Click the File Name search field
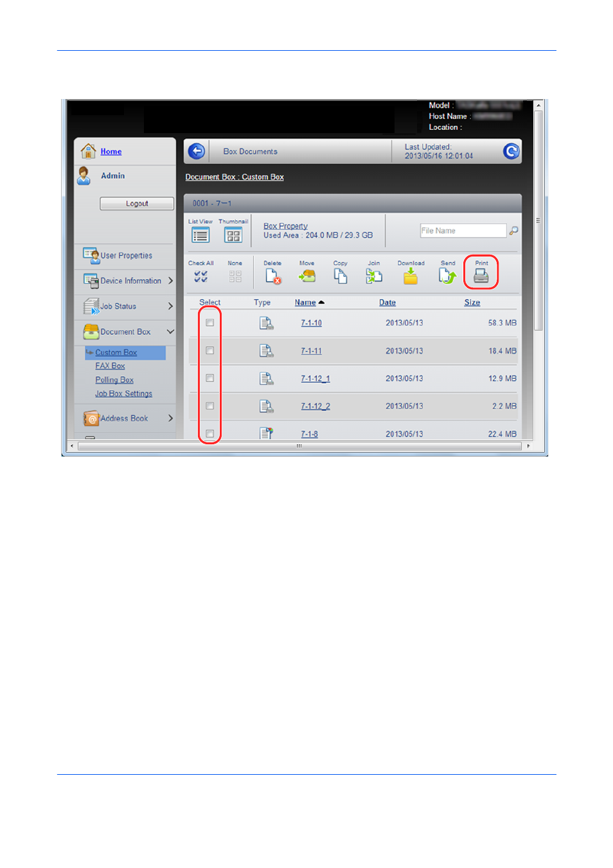Screen dimensions: 613x868 point(463,231)
